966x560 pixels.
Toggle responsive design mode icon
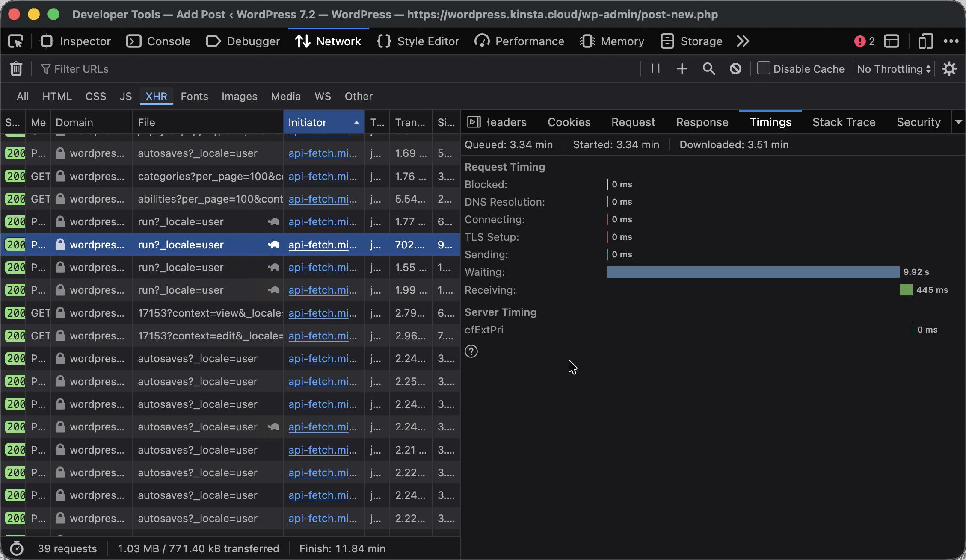pos(925,41)
